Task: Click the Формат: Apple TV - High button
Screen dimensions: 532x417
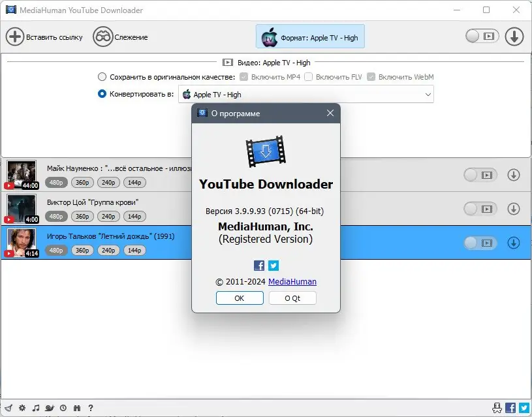Action: click(x=310, y=37)
